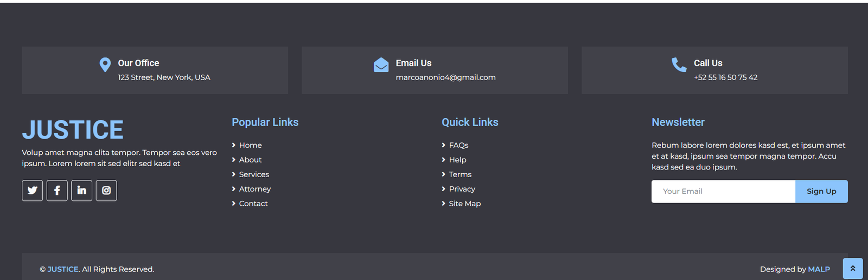Click the map marker Our Office icon

tap(105, 65)
